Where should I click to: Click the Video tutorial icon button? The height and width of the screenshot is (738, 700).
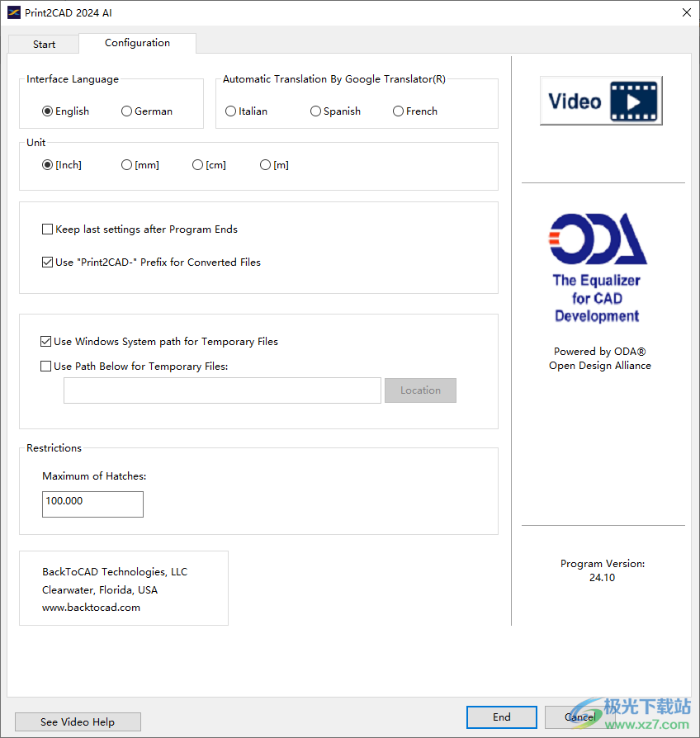(601, 101)
